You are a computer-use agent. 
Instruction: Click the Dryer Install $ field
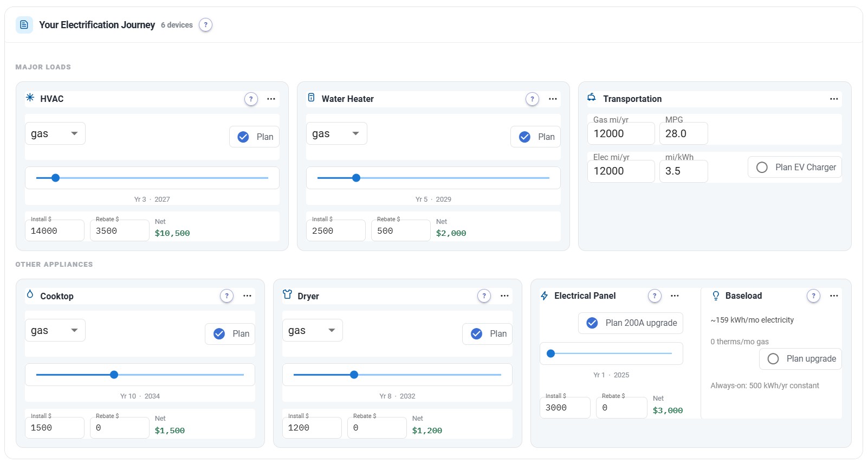click(312, 428)
